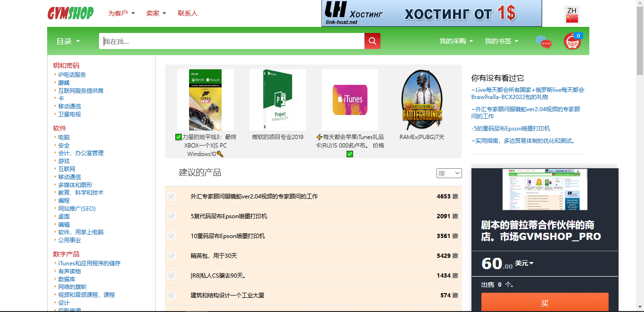Open the GVMSHOP_PRO marketplace screenshot thumbnail
Screen dimensions: 644x312
[545, 189]
